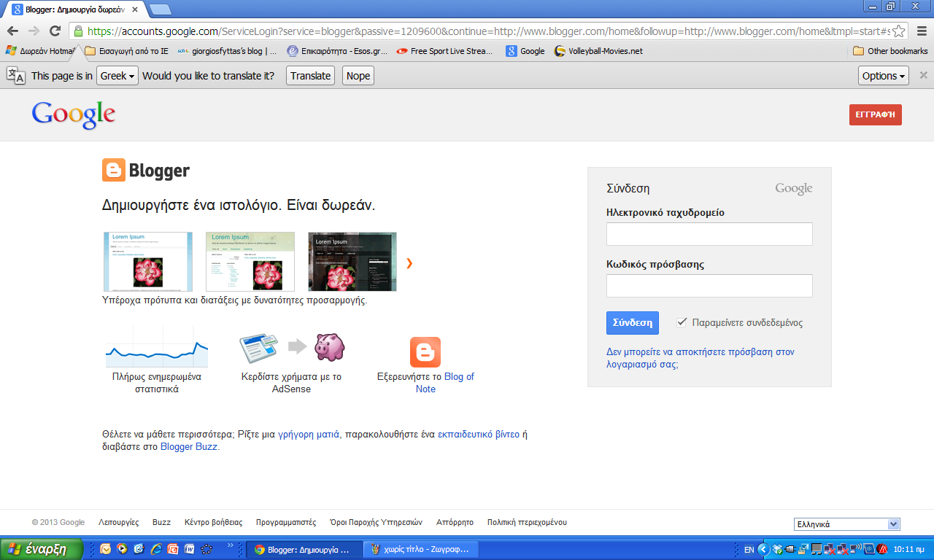Click the green padlock in the address bar
The height and width of the screenshot is (560, 934).
[78, 31]
